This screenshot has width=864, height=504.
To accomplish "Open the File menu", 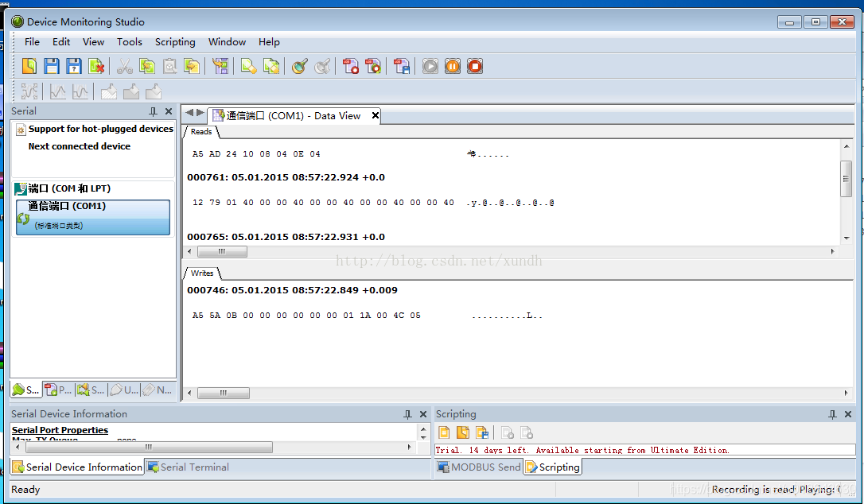I will 32,42.
